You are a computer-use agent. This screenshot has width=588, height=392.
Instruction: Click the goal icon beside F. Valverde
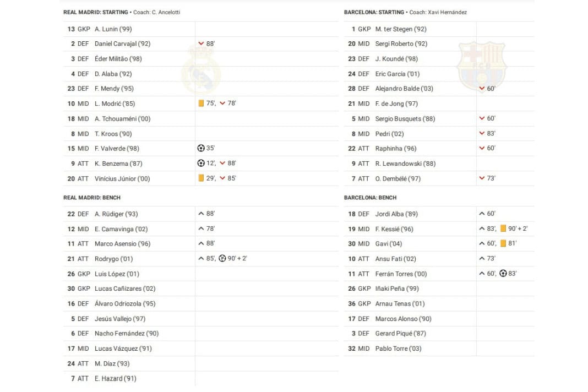pos(201,148)
